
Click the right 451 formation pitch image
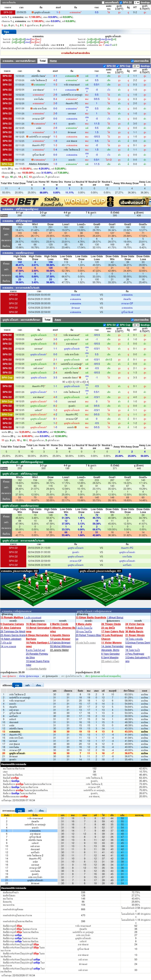coord(113,590)
